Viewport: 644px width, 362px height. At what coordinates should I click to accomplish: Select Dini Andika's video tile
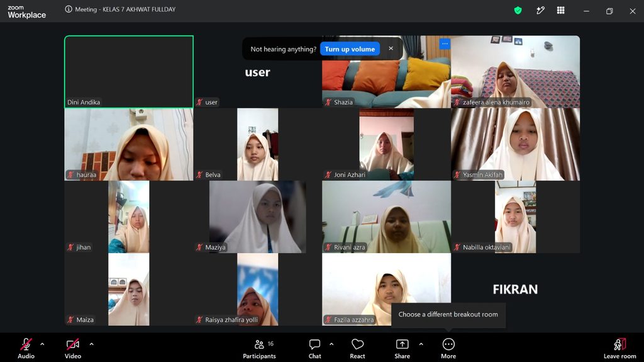click(x=128, y=72)
